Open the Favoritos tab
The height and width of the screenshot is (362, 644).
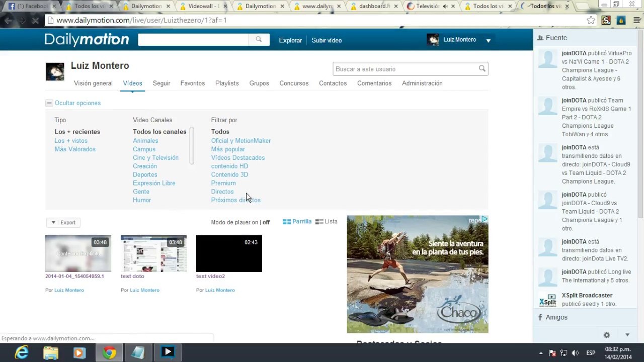193,83
